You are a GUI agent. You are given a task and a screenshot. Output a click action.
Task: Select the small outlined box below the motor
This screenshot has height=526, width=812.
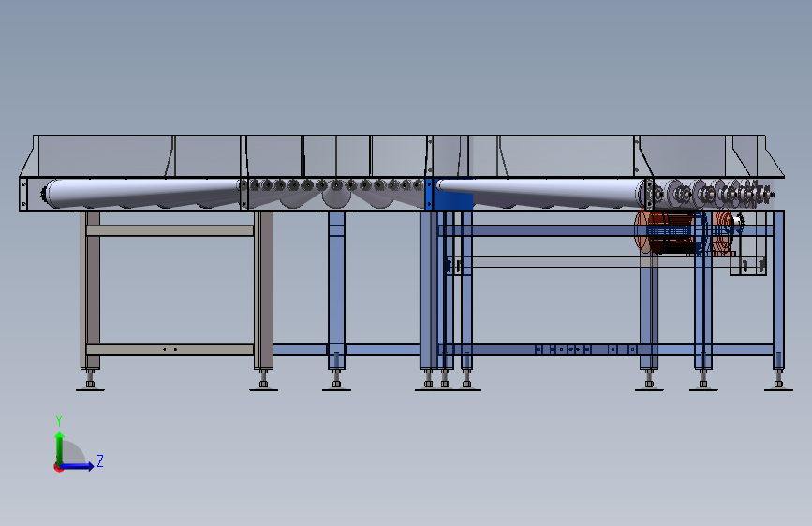[748, 266]
